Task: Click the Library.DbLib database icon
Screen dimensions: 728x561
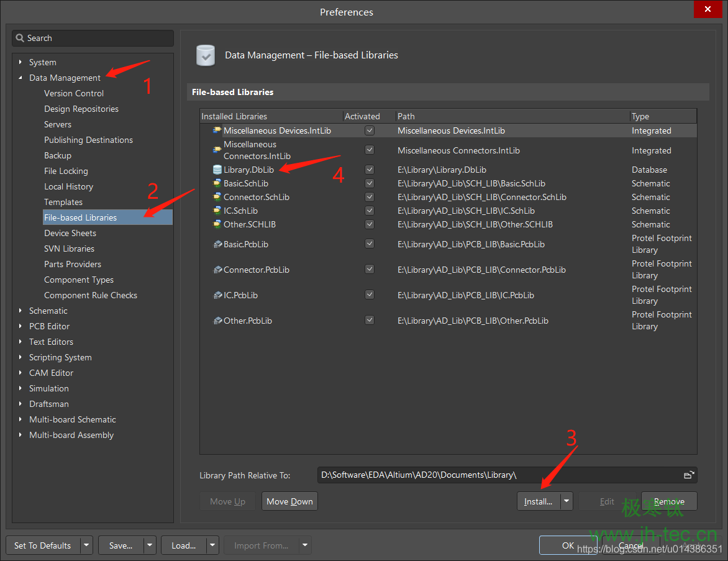Action: click(x=217, y=170)
